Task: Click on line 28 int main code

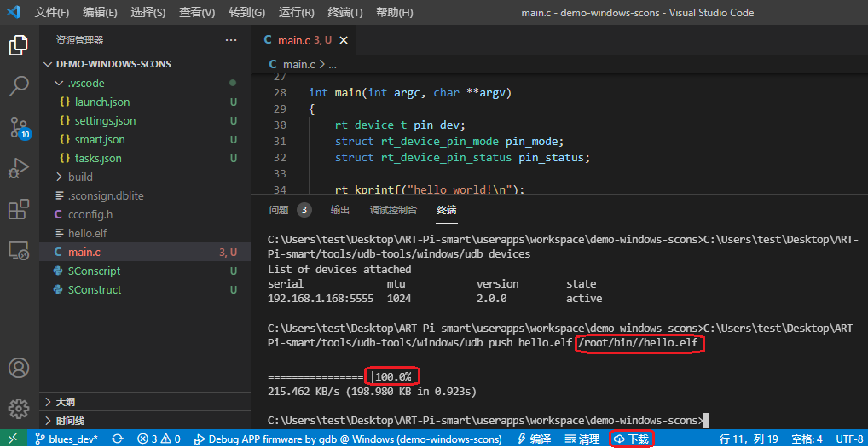Action: point(409,92)
